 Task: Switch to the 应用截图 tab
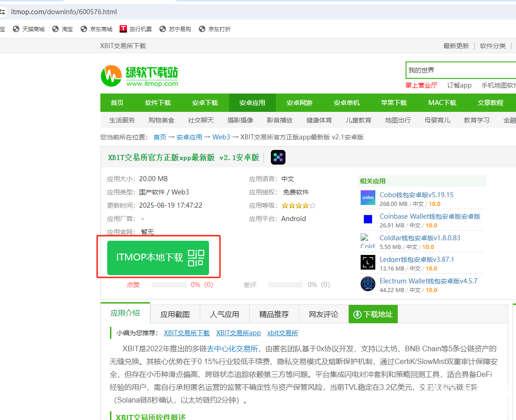[x=175, y=314]
